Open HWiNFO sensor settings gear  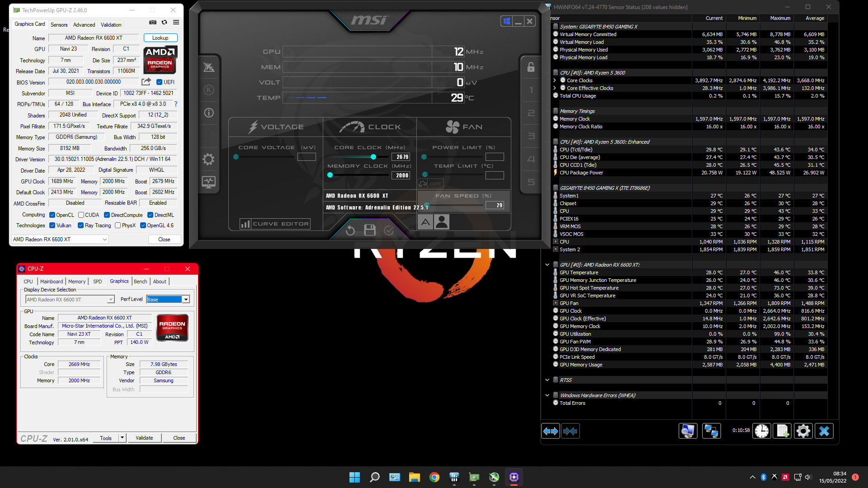click(x=803, y=431)
